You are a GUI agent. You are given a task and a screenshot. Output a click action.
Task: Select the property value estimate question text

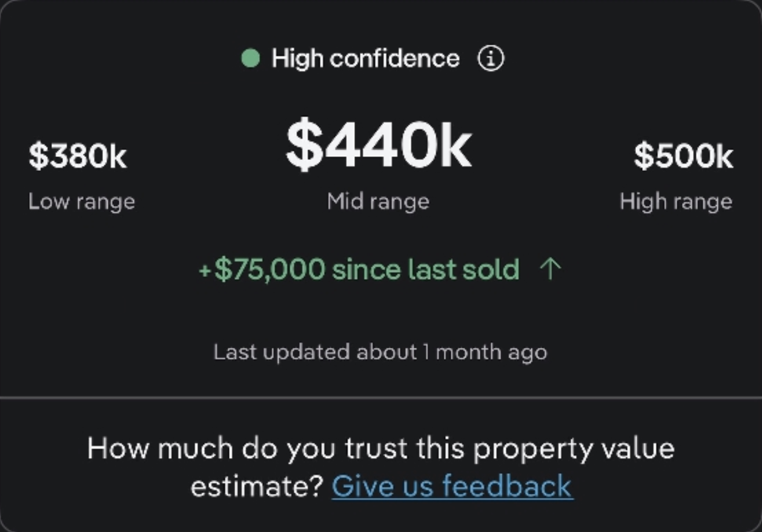click(382, 448)
